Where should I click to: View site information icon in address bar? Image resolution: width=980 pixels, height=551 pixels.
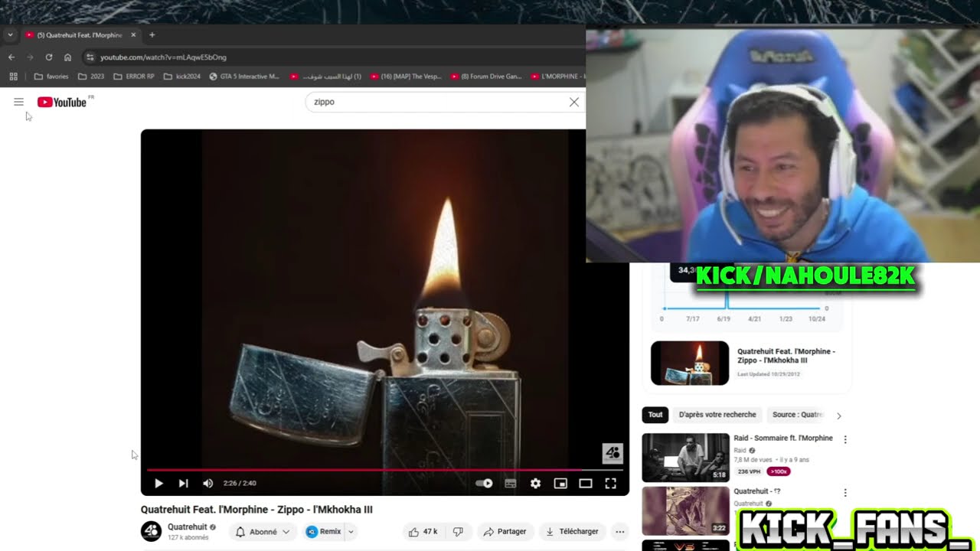point(90,57)
